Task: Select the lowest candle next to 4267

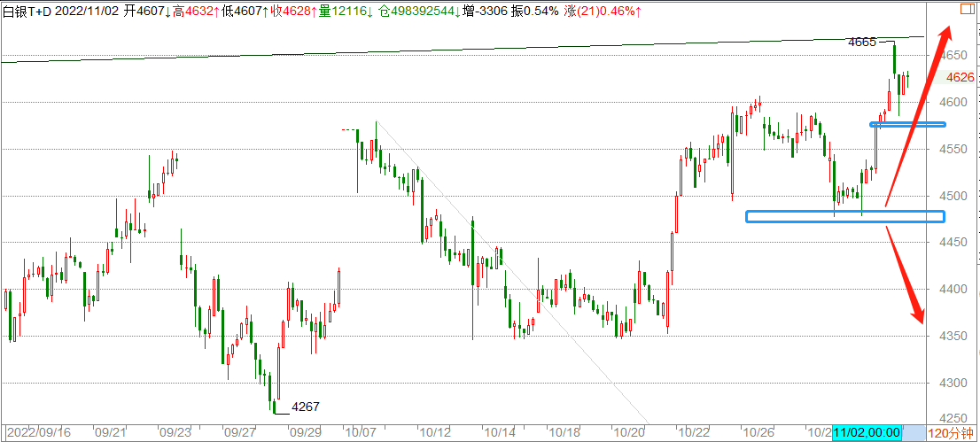Action: pyautogui.click(x=274, y=407)
